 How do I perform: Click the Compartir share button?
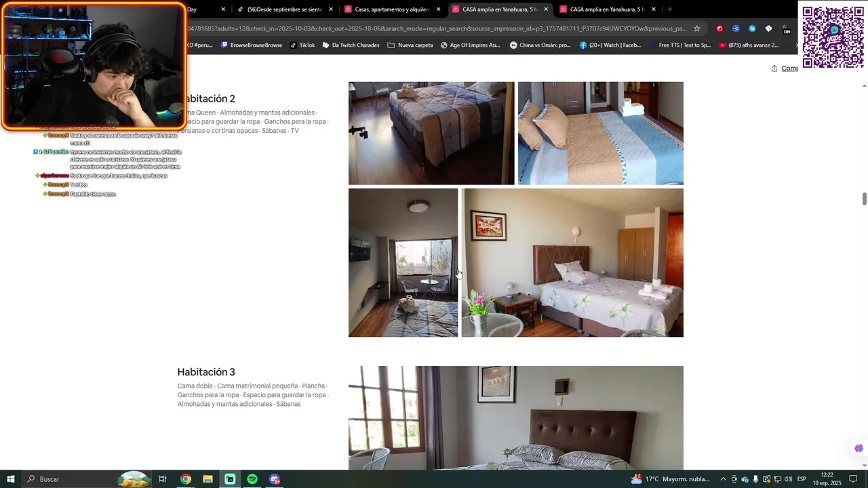[785, 68]
